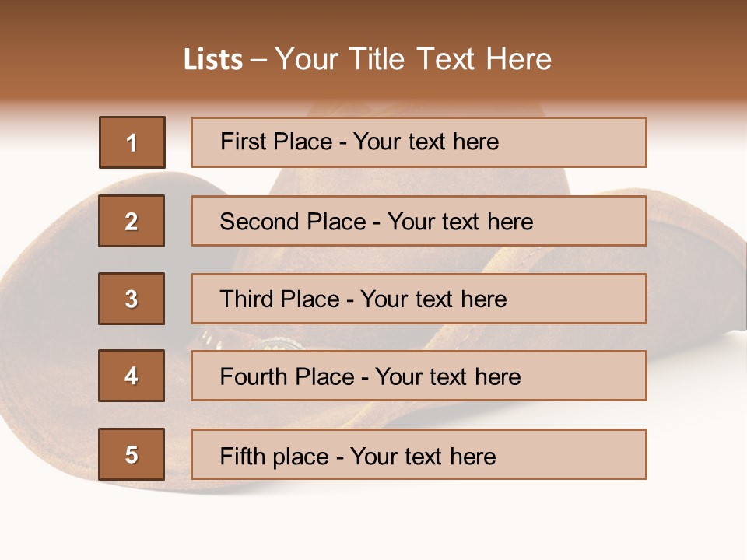
Task: Select the 'First Place - Your text here' bar
Action: click(x=419, y=142)
